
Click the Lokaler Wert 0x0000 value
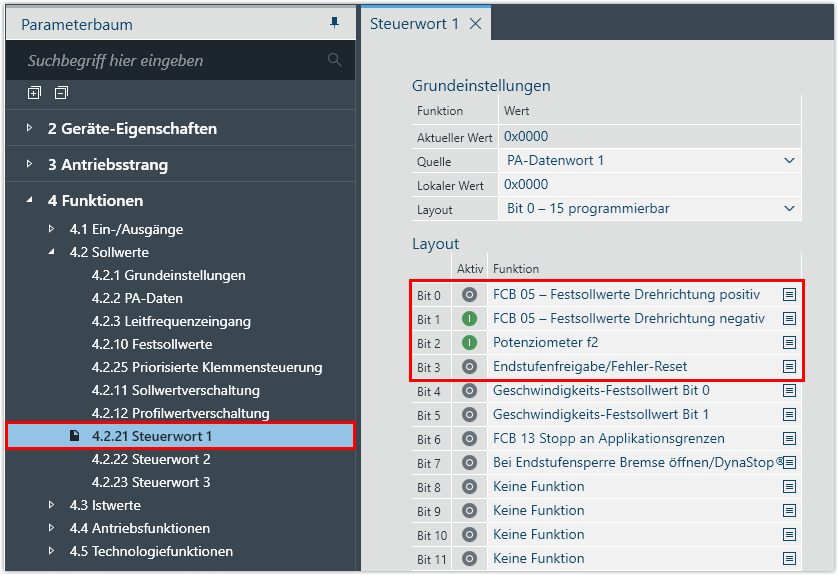point(526,185)
